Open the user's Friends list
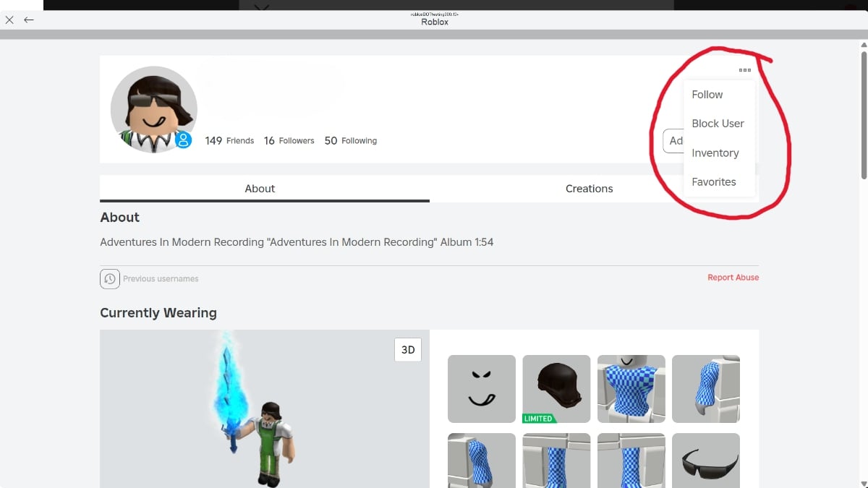 tap(229, 140)
